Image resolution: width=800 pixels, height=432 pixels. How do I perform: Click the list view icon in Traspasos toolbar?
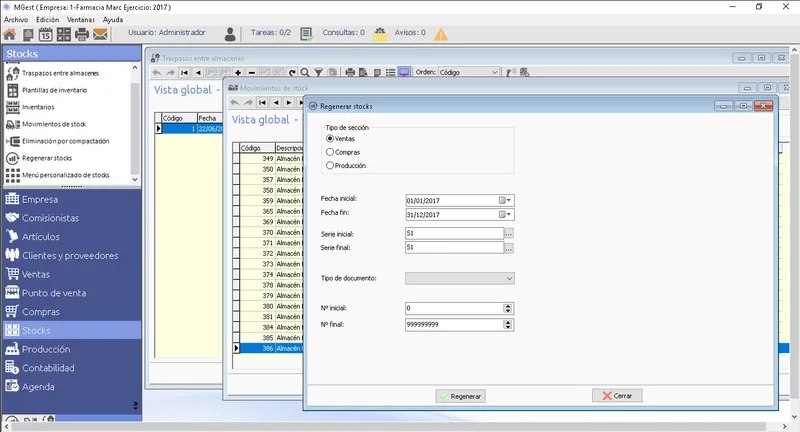[x=390, y=72]
